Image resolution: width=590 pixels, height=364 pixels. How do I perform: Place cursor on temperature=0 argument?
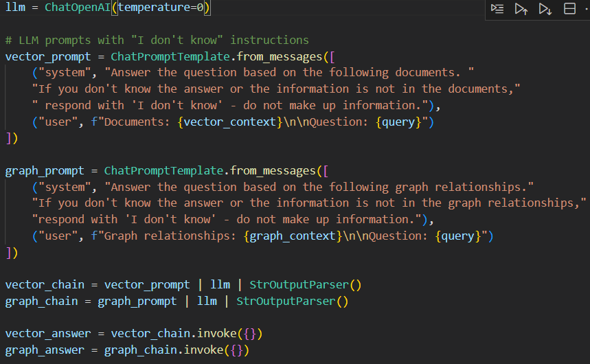(x=161, y=7)
